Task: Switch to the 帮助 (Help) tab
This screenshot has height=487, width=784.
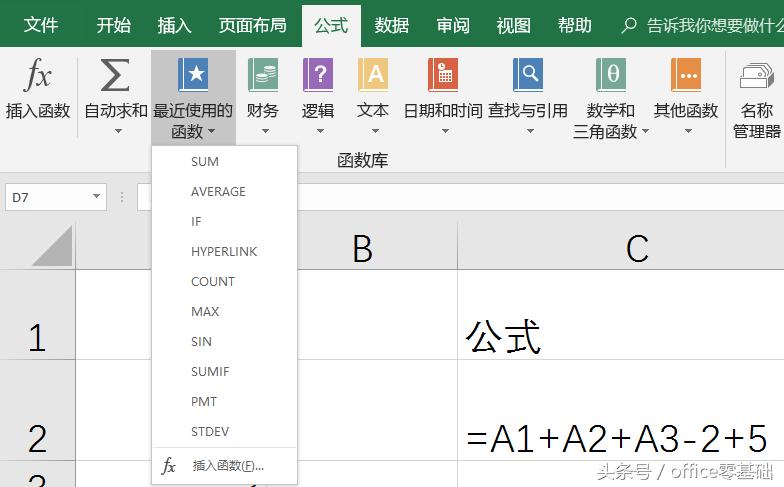Action: click(575, 25)
